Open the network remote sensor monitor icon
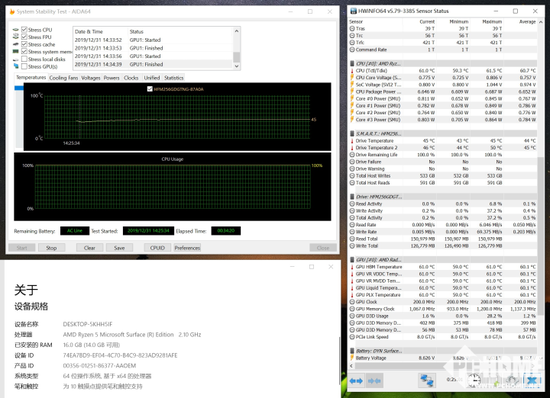Viewport: 550px width, 398px height. (x=427, y=380)
